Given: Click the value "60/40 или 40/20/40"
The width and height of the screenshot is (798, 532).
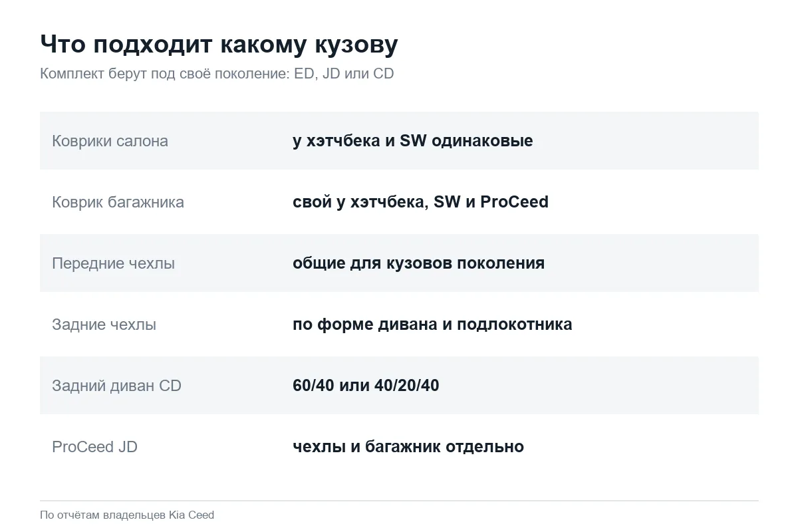Looking at the screenshot, I should pos(366,386).
